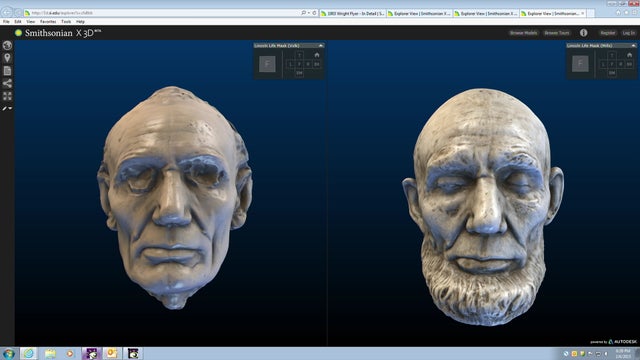Switch to the third Explorer View tab
Image resolution: width=640 pixels, height=360 pixels.
pos(486,13)
